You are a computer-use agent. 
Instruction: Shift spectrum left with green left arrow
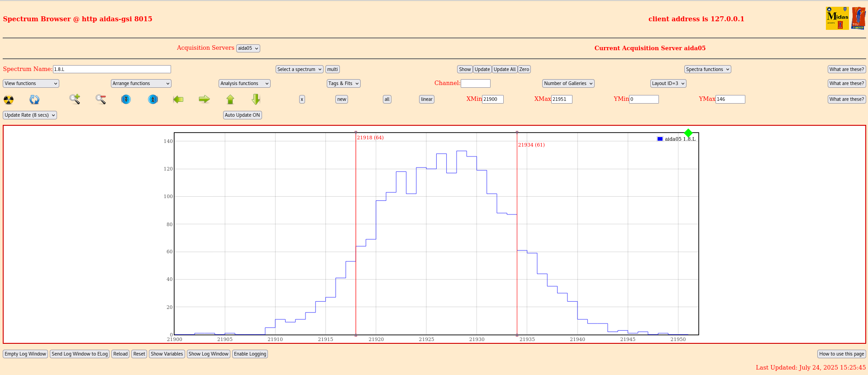click(178, 99)
